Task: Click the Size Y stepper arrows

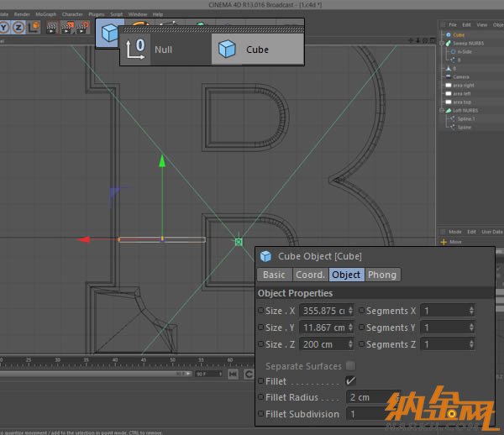Action: 350,328
